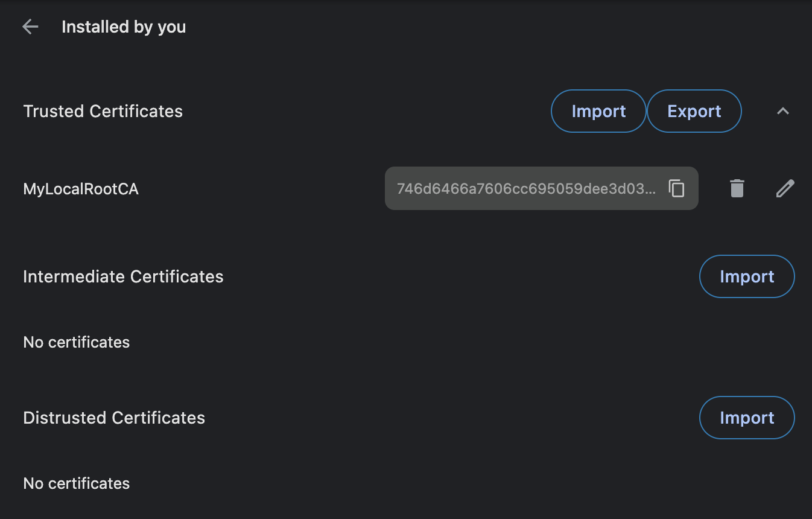Import a certificate into Trusted Certificates
The width and height of the screenshot is (812, 519).
[x=598, y=111]
